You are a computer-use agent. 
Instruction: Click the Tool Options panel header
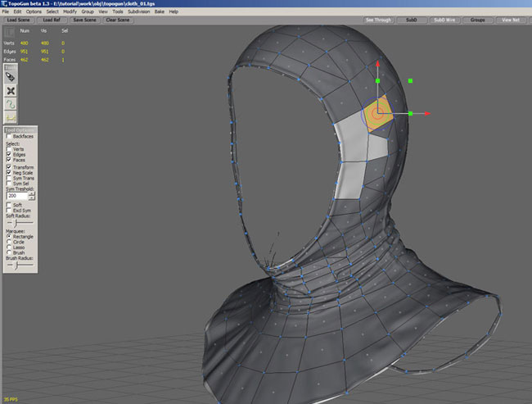20,130
